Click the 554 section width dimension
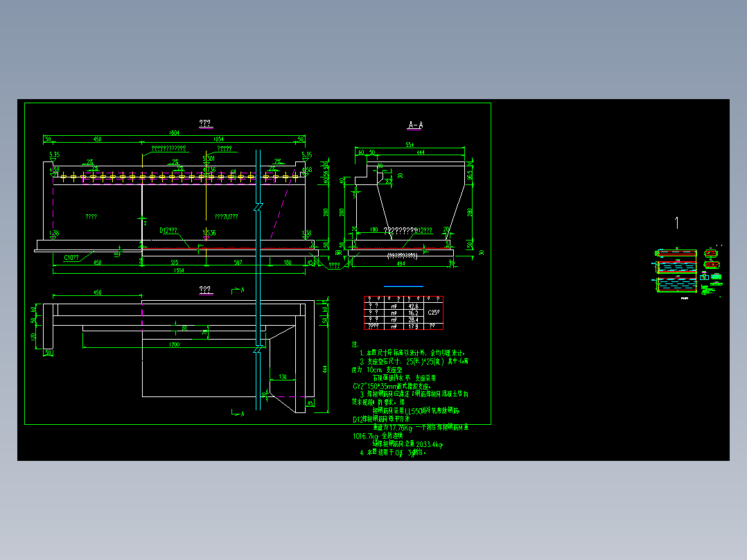Screen dimensions: 747x560 click(410, 144)
